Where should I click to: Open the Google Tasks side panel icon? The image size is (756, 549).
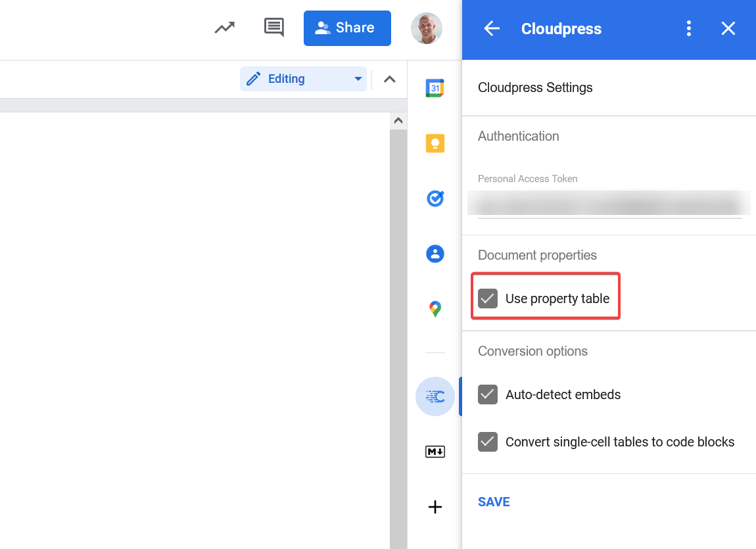coord(435,198)
